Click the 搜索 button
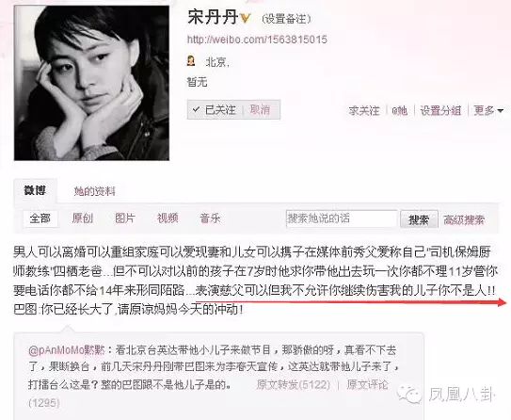The height and width of the screenshot is (420, 511). (x=419, y=219)
